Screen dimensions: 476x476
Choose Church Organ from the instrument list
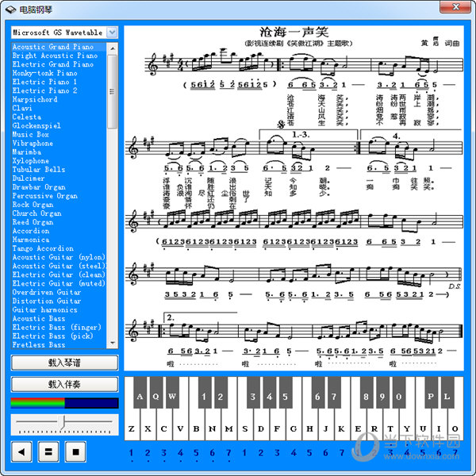37,213
